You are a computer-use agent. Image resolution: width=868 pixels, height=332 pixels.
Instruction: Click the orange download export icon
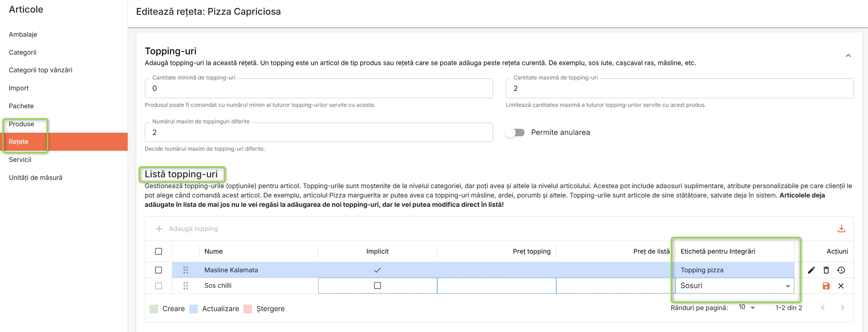(841, 229)
